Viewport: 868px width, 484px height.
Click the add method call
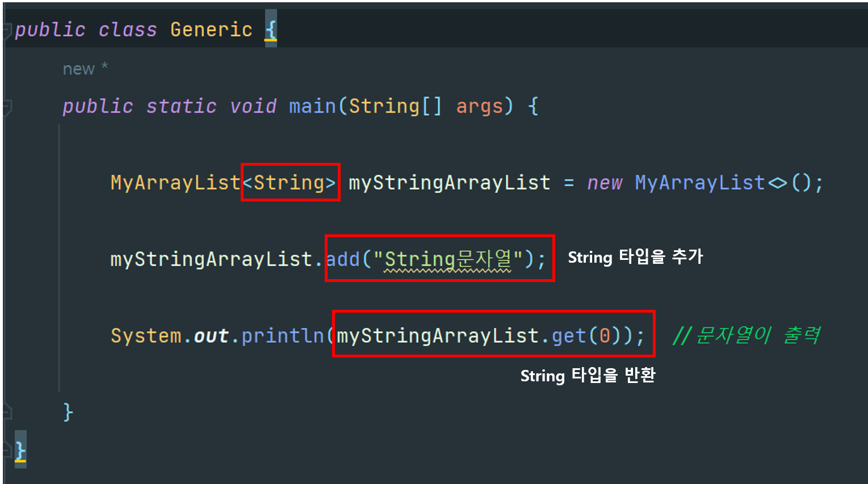[343, 259]
